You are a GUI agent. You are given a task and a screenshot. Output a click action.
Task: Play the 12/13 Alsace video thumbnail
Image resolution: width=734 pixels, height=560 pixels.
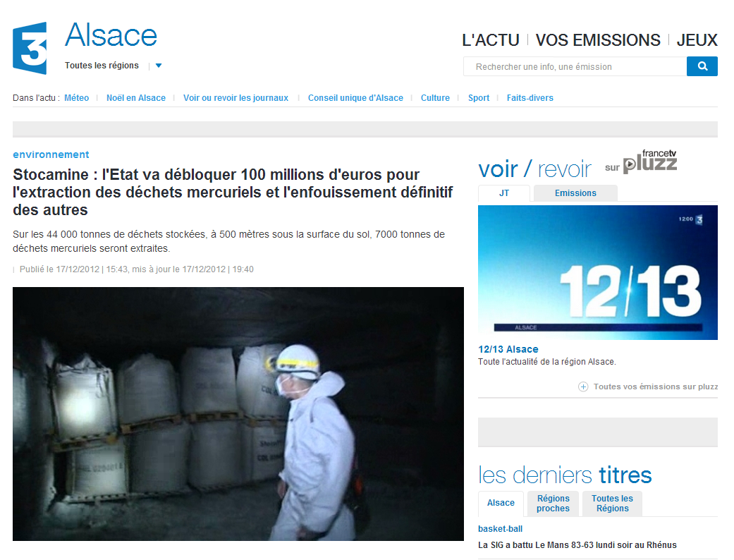[x=597, y=272]
